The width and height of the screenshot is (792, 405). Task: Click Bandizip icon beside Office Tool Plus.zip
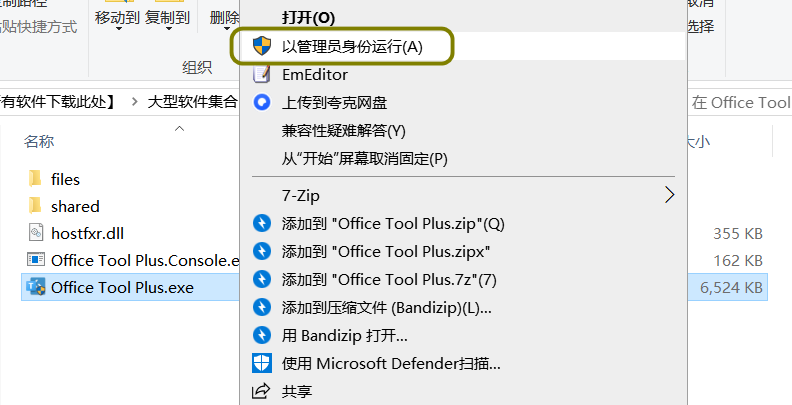[x=262, y=223]
